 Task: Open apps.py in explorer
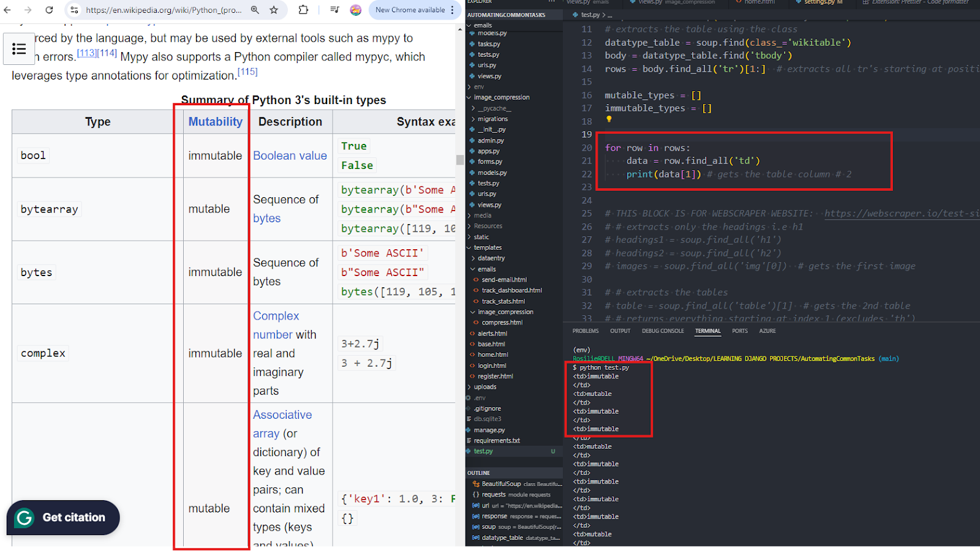pos(489,151)
